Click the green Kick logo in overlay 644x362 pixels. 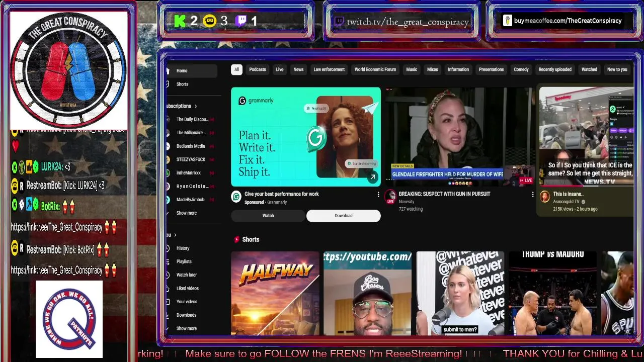point(180,21)
